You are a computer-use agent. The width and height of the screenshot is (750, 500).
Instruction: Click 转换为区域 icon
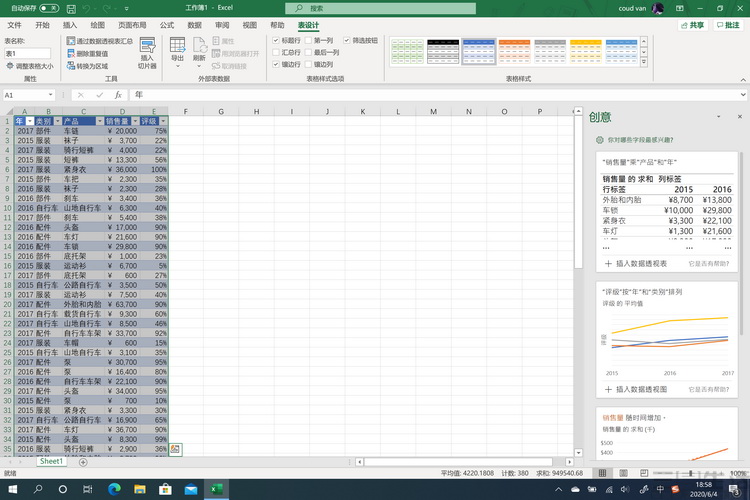click(71, 66)
